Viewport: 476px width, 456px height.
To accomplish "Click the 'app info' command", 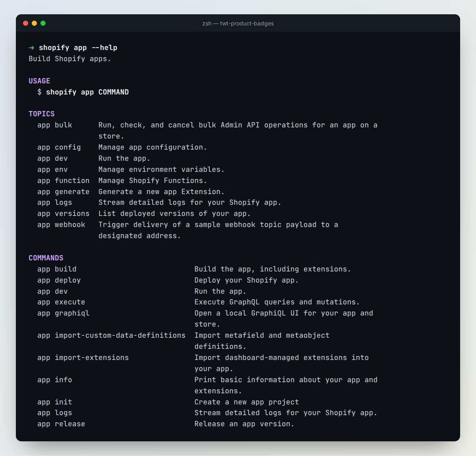I will [55, 380].
